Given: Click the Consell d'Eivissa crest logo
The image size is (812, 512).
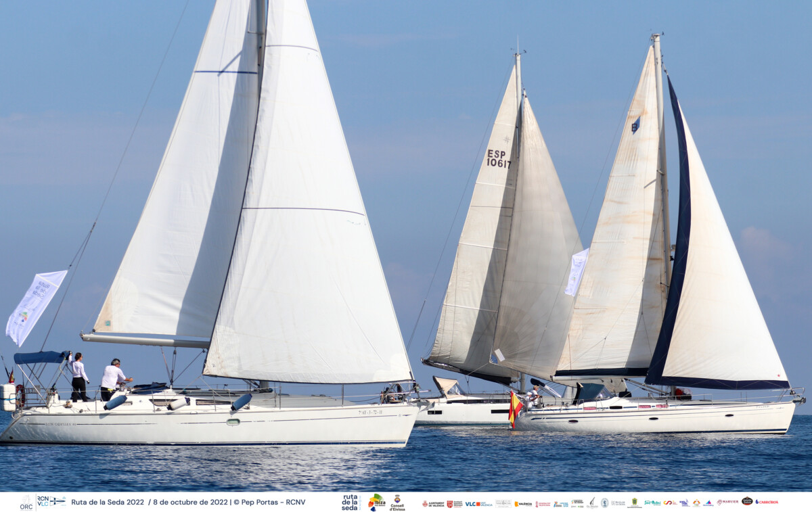Looking at the screenshot, I should (x=397, y=503).
